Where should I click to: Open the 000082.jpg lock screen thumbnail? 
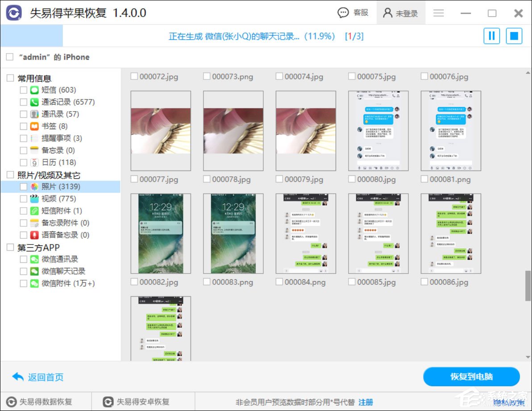(160, 233)
